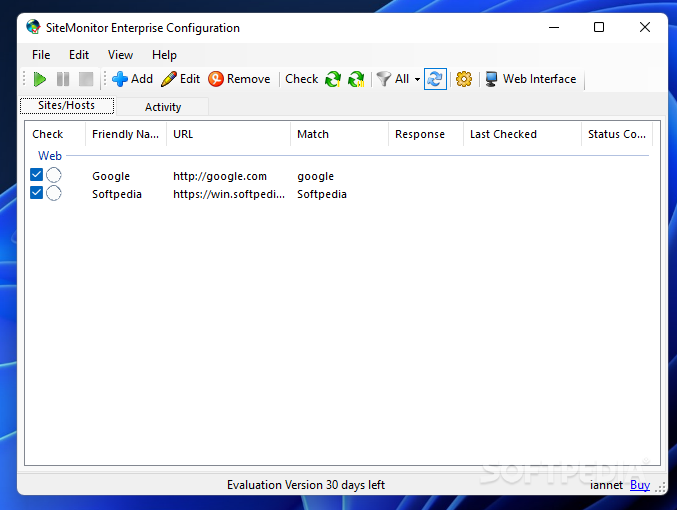
Task: Open settings with the orange gear icon
Action: point(464,79)
